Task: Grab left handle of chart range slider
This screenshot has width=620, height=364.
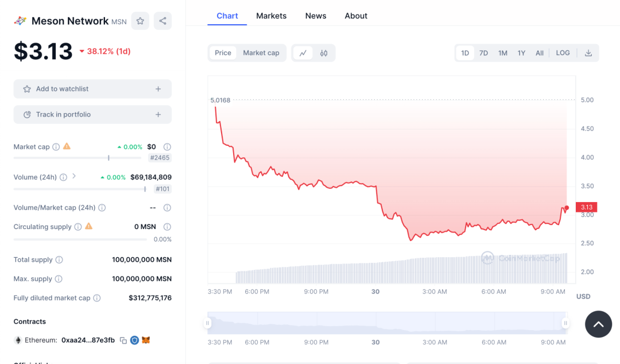Action: tap(207, 323)
